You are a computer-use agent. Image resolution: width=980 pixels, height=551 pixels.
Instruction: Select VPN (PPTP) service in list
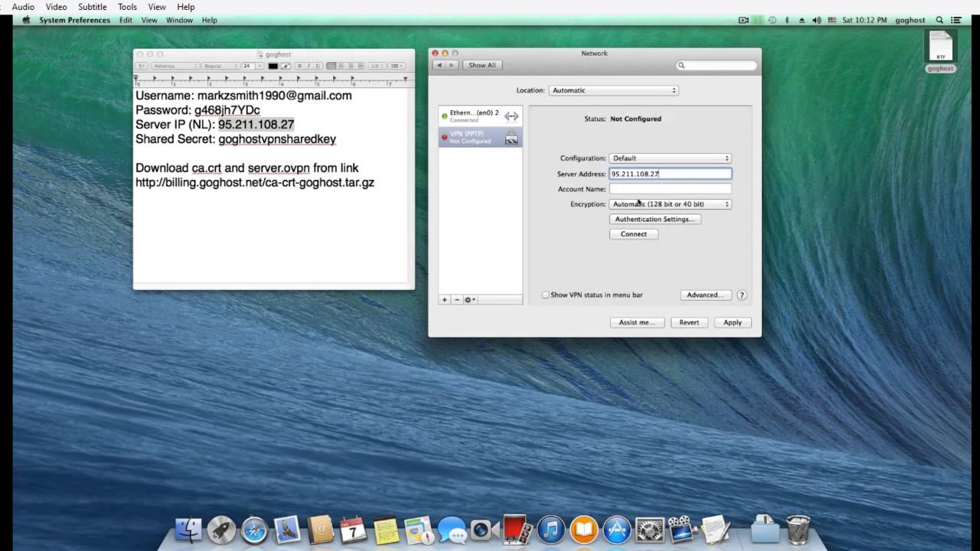[x=480, y=137]
